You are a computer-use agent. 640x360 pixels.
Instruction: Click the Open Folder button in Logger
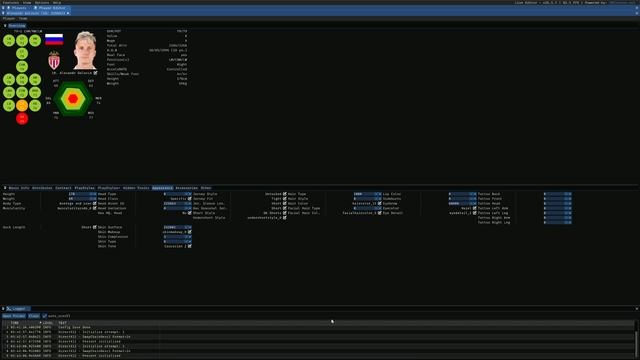[14, 316]
